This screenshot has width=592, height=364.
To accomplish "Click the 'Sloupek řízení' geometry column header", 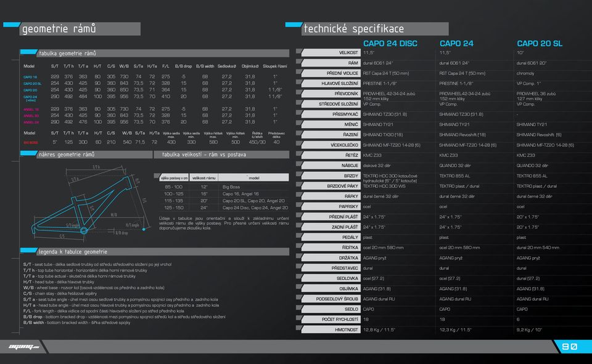I will (x=274, y=67).
